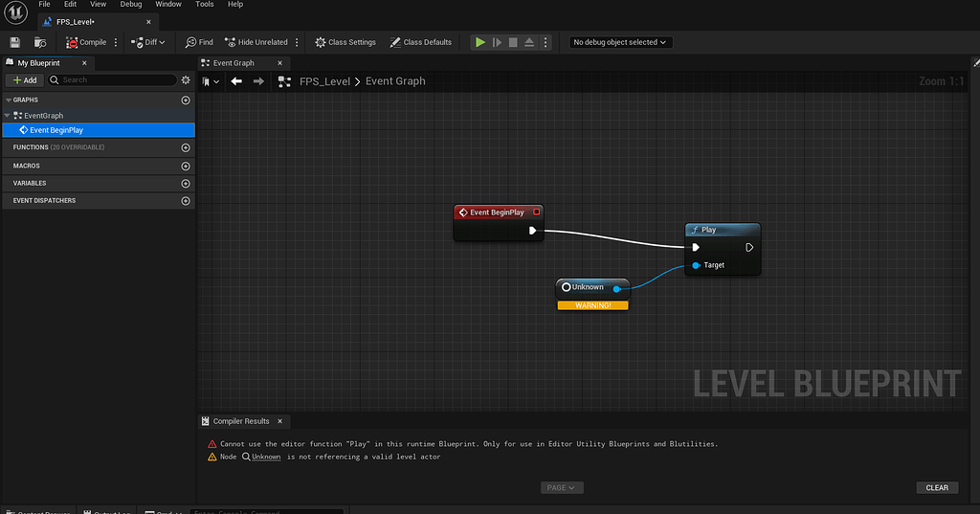Open the Tools menu
This screenshot has height=514, width=980.
pos(205,5)
